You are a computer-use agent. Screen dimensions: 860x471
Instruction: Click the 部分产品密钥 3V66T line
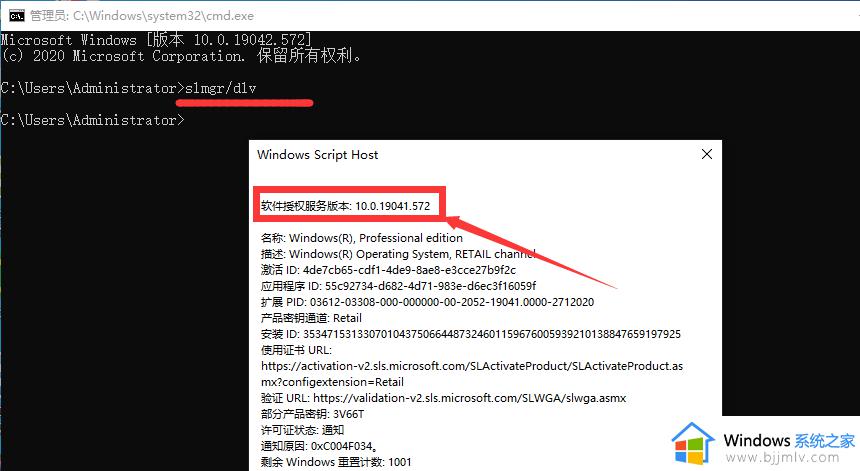click(x=312, y=414)
